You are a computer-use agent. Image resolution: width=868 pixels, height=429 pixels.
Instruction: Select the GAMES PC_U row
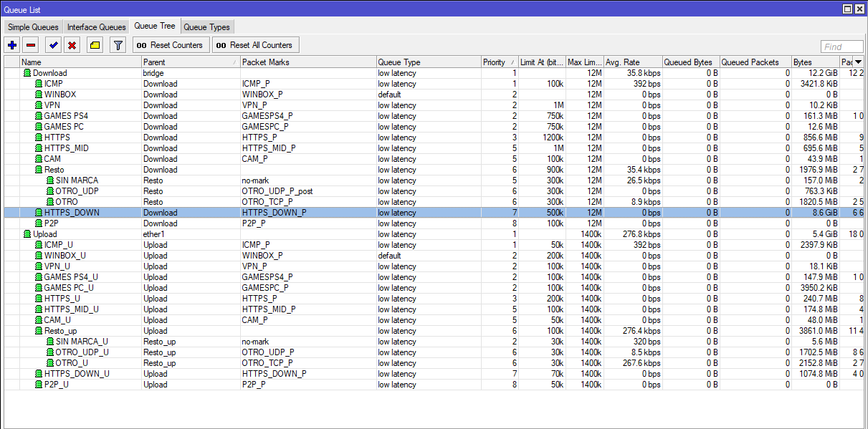coord(433,288)
